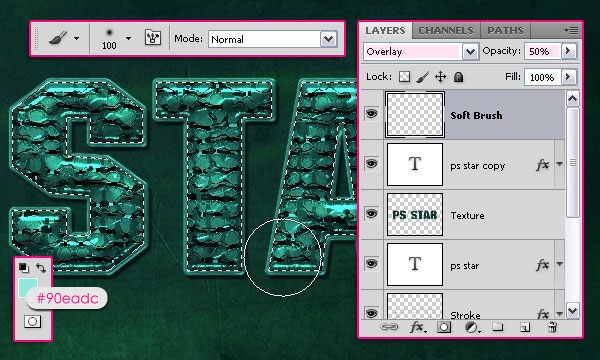Expand effects of ps star copy layer
The width and height of the screenshot is (600, 360).
click(x=559, y=164)
